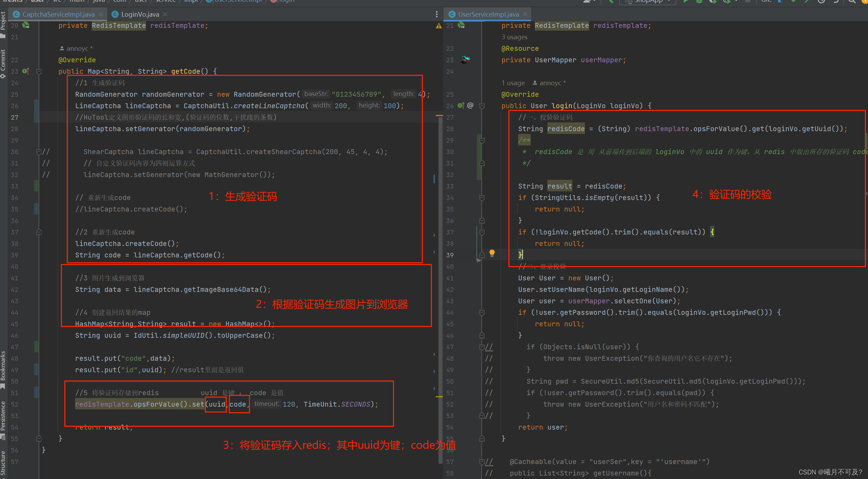Collapse the login method fold marker
The height and width of the screenshot is (479, 868).
point(482,106)
